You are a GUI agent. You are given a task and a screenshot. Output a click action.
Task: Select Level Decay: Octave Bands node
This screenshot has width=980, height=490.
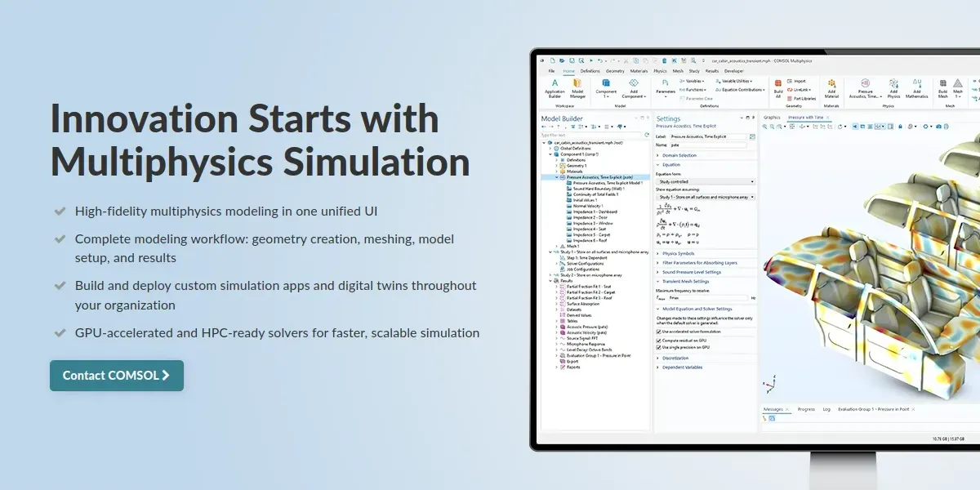pos(586,350)
